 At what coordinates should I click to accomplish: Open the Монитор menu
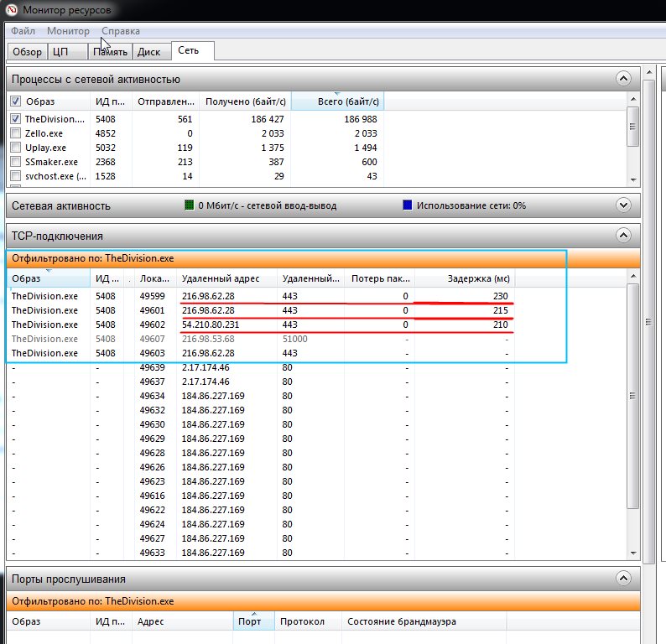(68, 31)
